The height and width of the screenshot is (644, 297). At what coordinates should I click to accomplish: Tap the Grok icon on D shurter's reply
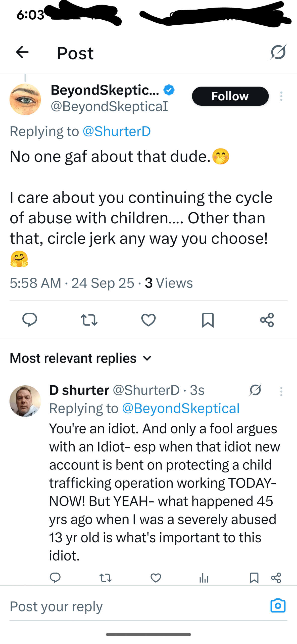[256, 390]
